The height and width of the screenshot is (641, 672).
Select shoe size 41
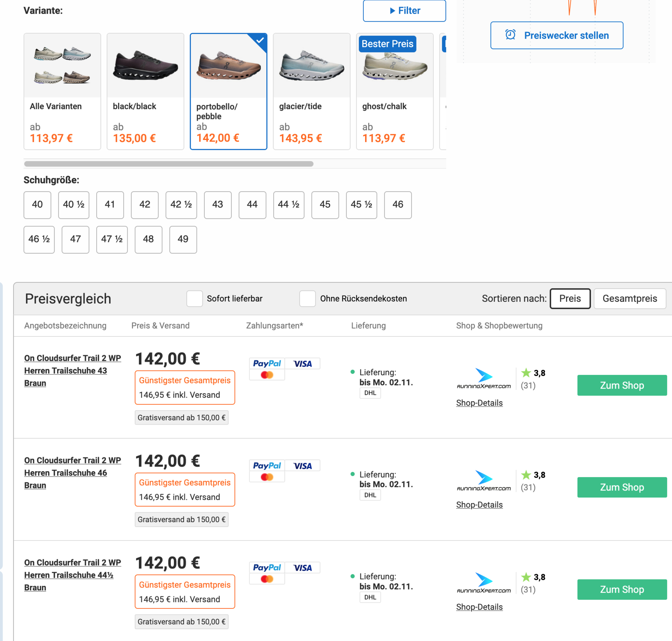click(x=110, y=205)
